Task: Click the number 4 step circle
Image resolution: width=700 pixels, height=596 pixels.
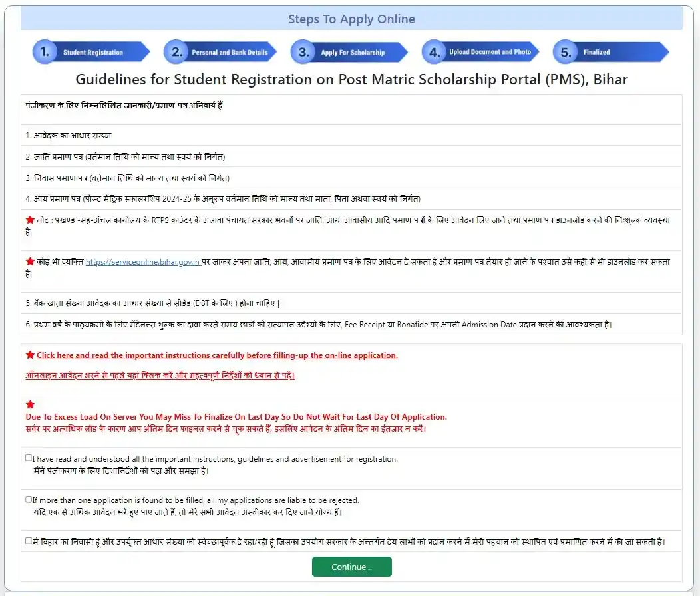Action: (433, 52)
